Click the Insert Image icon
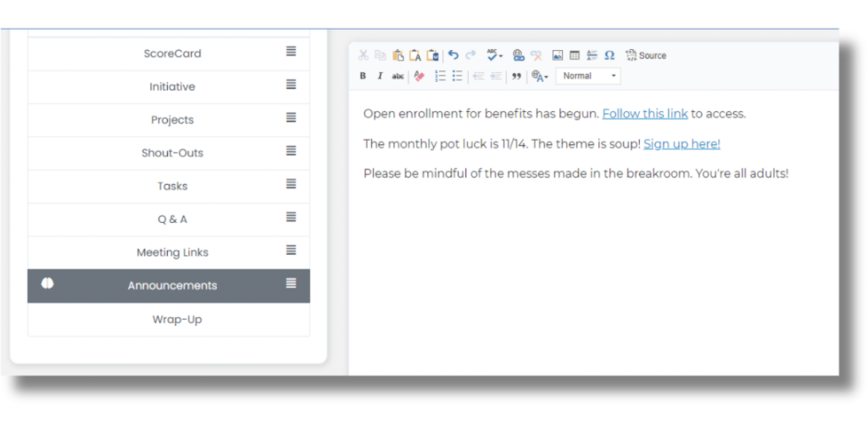The image size is (868, 434). coord(557,55)
